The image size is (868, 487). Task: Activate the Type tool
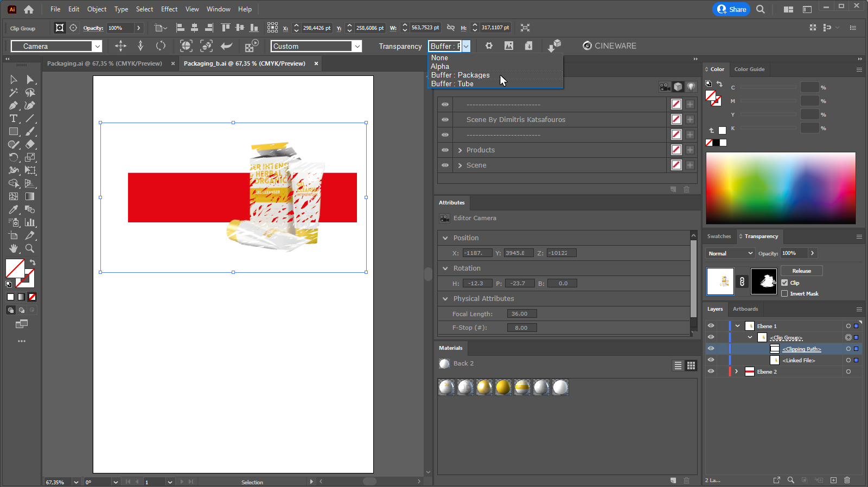coord(14,118)
